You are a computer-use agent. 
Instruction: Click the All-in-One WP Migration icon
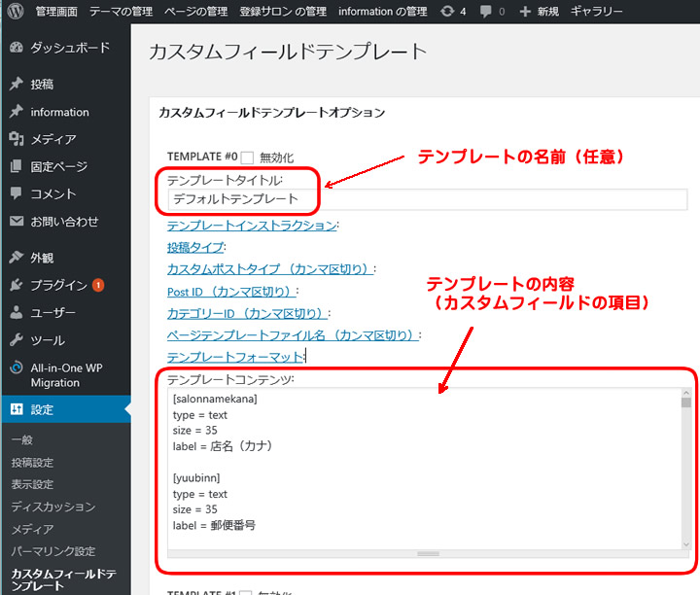tap(17, 367)
